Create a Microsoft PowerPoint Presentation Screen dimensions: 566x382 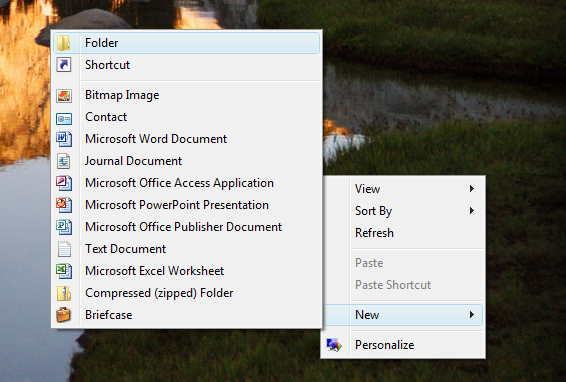[x=186, y=205]
